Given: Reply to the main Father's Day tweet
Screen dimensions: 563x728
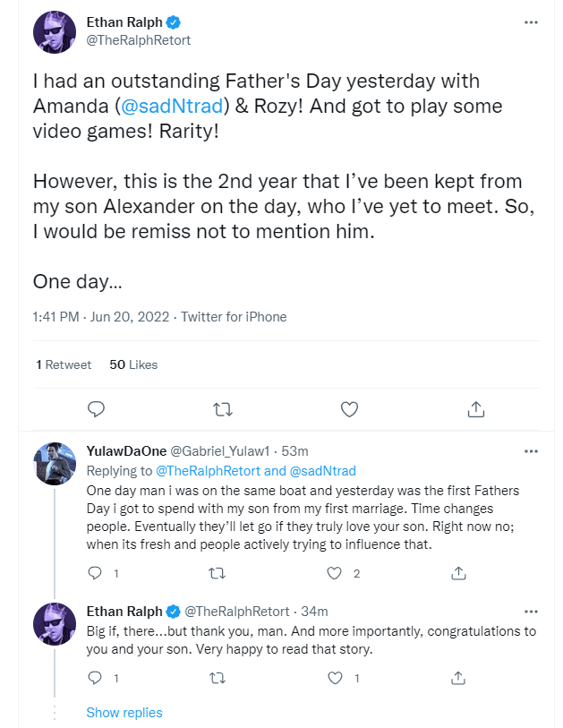Looking at the screenshot, I should [96, 409].
